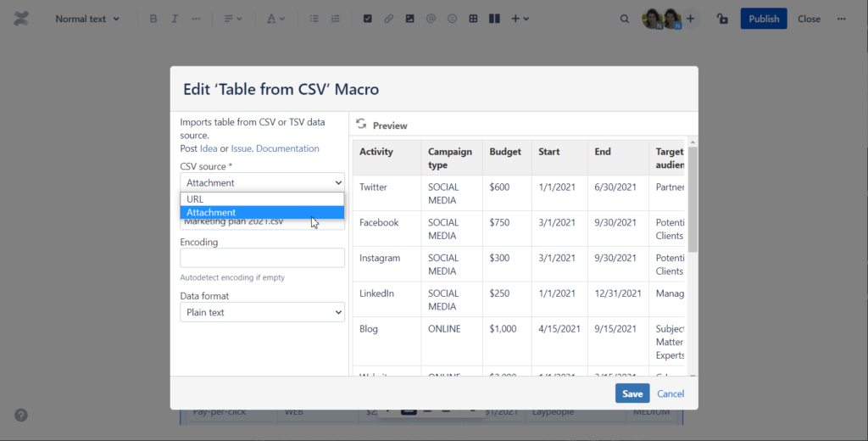Click the search magnifier icon
This screenshot has width=868, height=441.
(x=625, y=19)
